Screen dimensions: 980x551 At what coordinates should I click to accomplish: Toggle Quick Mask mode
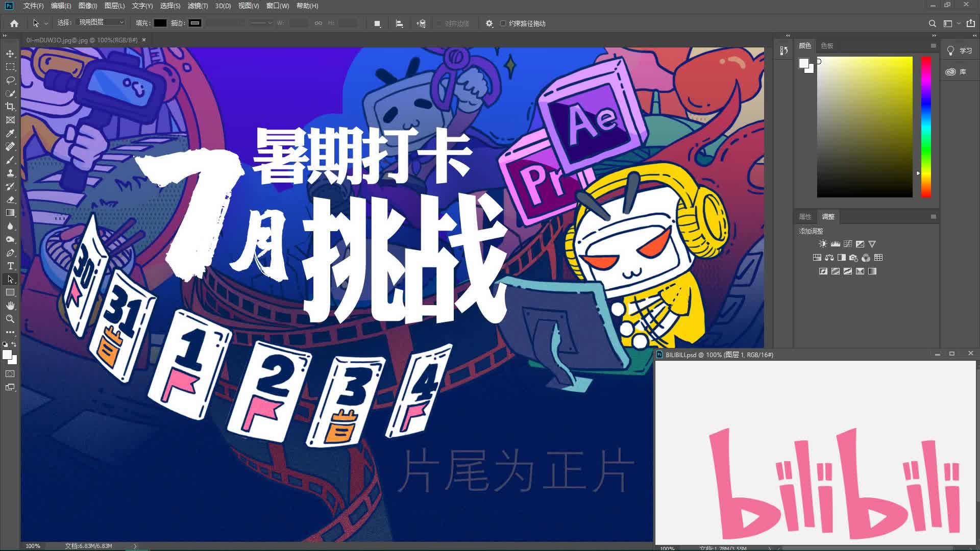click(10, 374)
